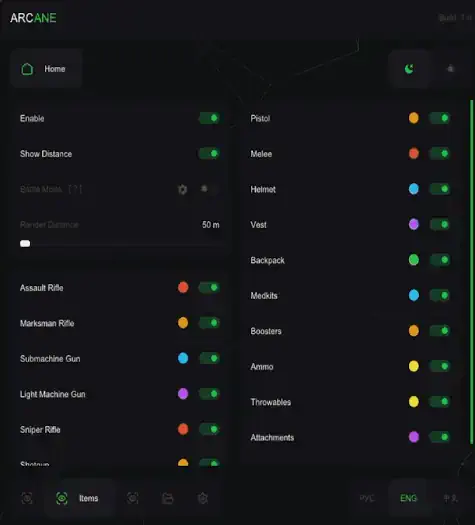The image size is (475, 525).
Task: Click the Home house icon
Action: [x=27, y=69]
